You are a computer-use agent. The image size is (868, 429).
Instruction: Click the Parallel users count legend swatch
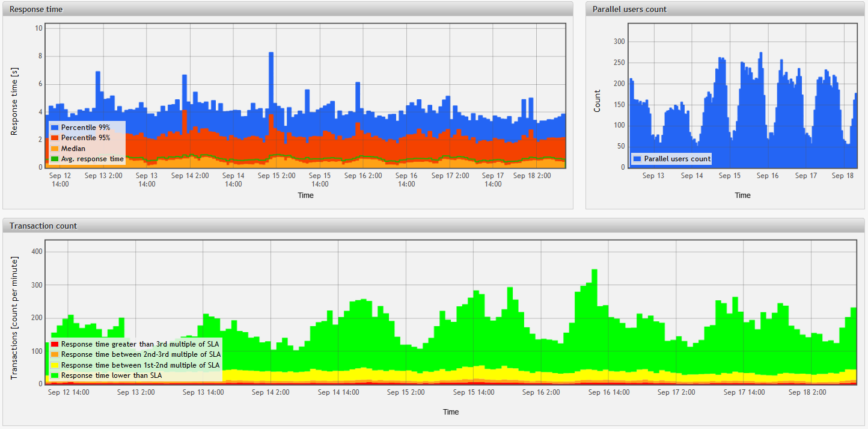click(638, 159)
